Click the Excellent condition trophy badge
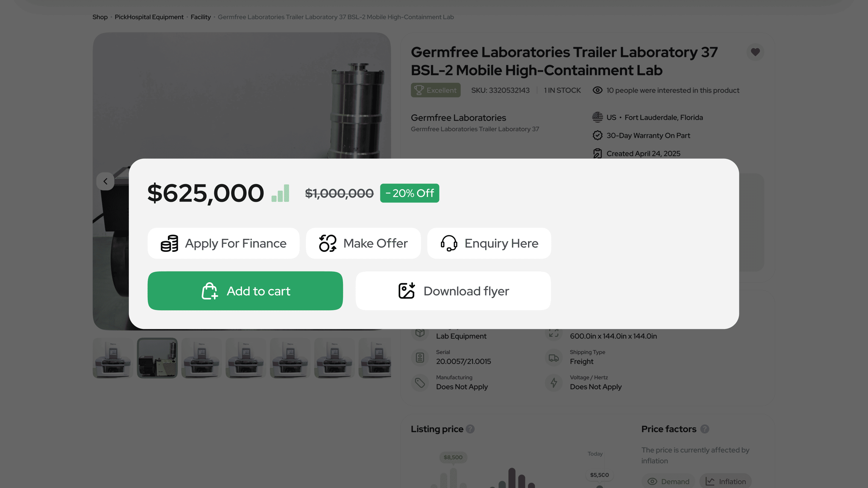Screen dimensions: 868x488 (435, 90)
